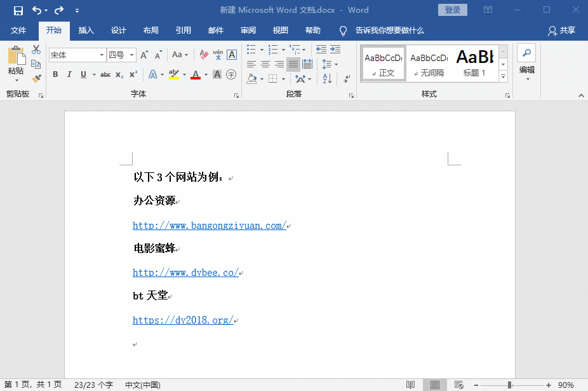Insert enclosed character with circled 字
588x391 pixels.
[x=231, y=74]
